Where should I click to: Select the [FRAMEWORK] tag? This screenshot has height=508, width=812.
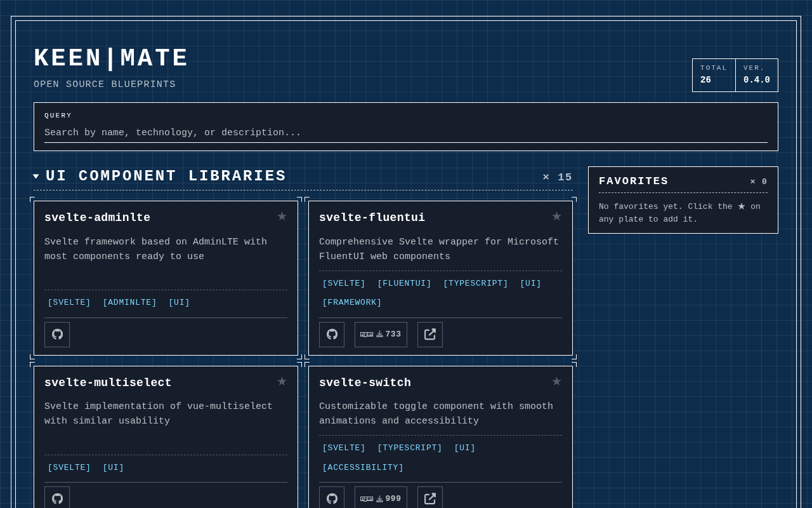tap(352, 303)
